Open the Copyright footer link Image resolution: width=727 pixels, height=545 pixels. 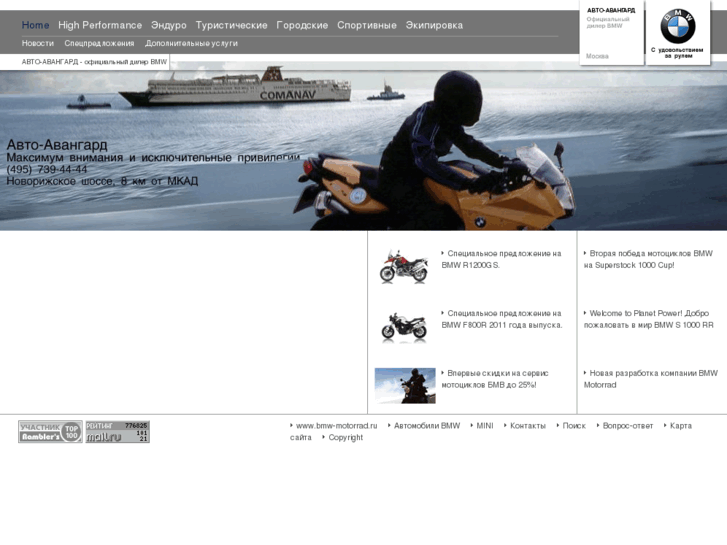point(346,437)
